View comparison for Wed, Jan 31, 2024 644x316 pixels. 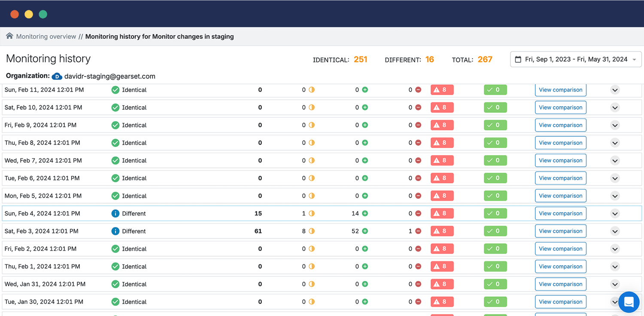(x=560, y=284)
